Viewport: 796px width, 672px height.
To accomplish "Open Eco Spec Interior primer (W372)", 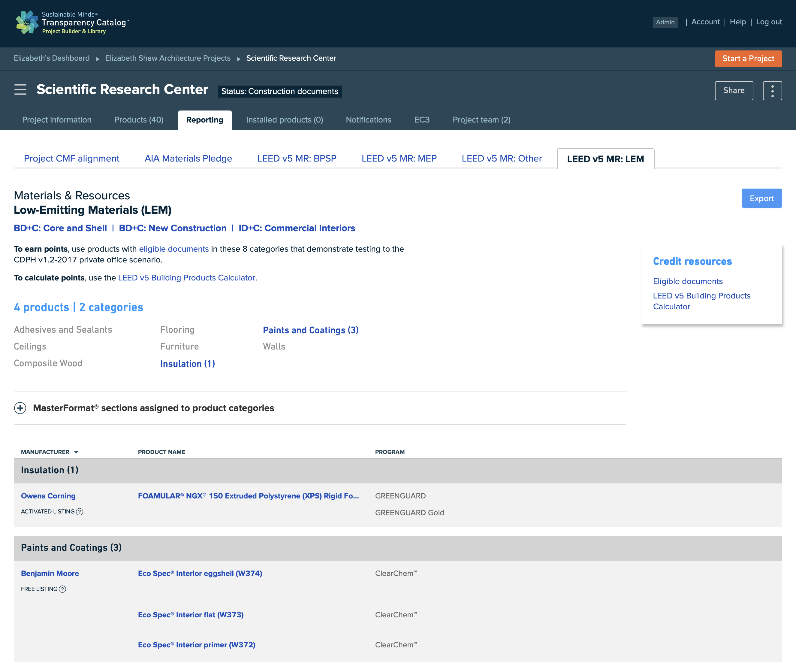I will (197, 645).
